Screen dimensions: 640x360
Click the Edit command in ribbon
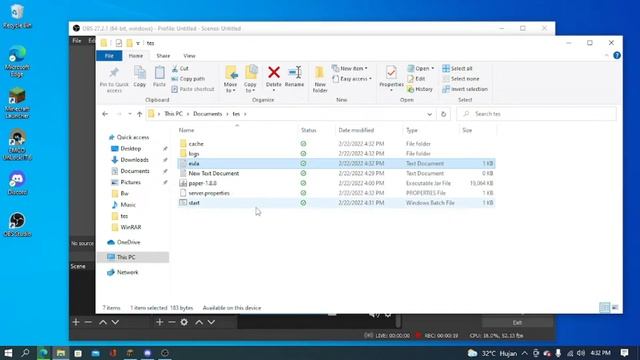click(416, 79)
